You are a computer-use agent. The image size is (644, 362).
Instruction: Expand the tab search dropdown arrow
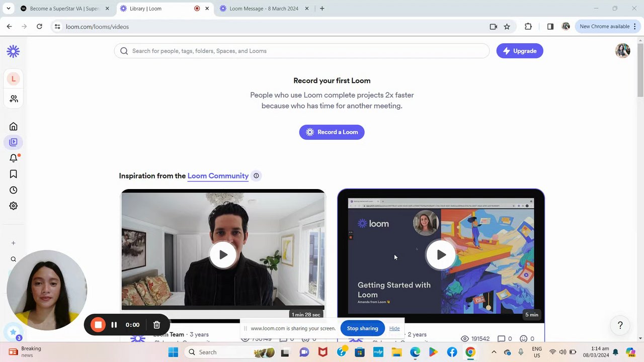9,9
